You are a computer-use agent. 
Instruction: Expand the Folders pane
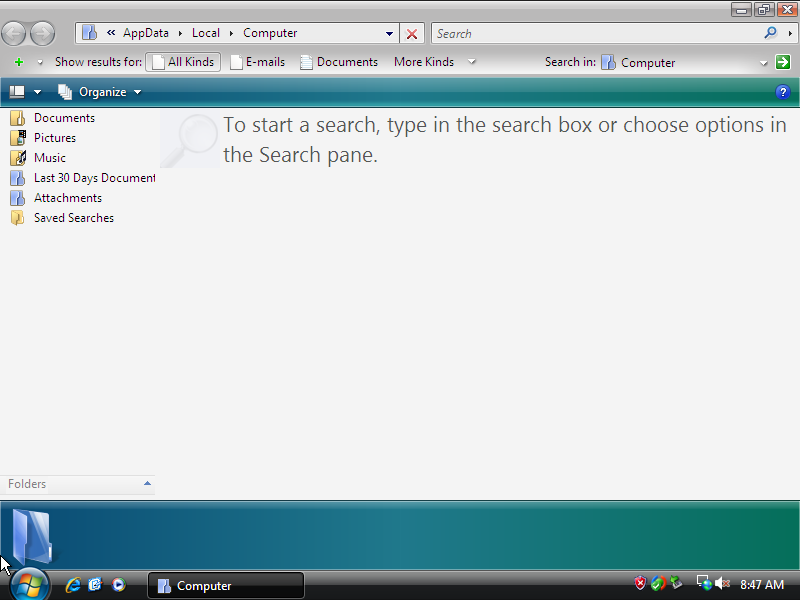tap(147, 484)
